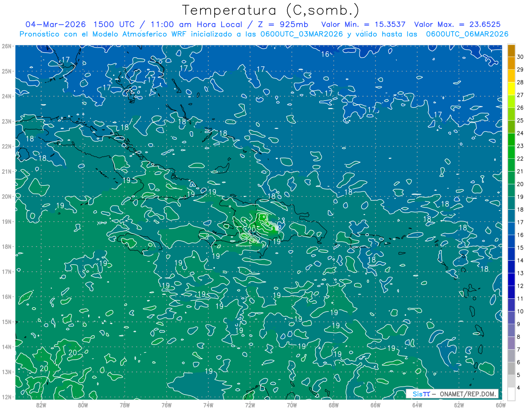Image resolution: width=532 pixels, height=411 pixels.
Task: Click the "70W" longitude axis label
Action: (x=292, y=404)
